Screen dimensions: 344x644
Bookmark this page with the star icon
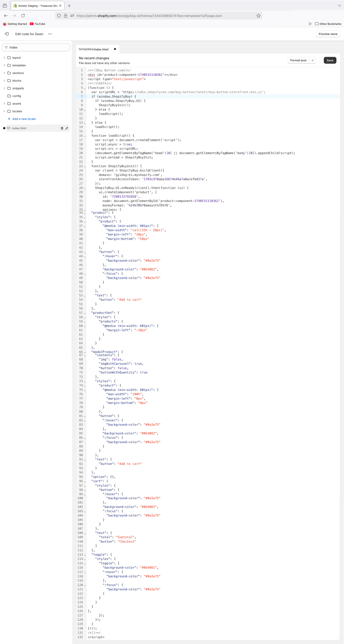pyautogui.click(x=259, y=16)
